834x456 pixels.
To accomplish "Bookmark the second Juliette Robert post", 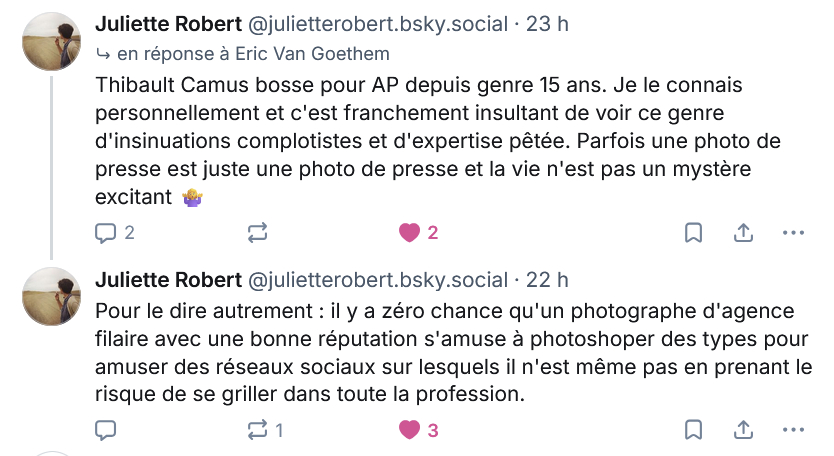I will (x=692, y=430).
